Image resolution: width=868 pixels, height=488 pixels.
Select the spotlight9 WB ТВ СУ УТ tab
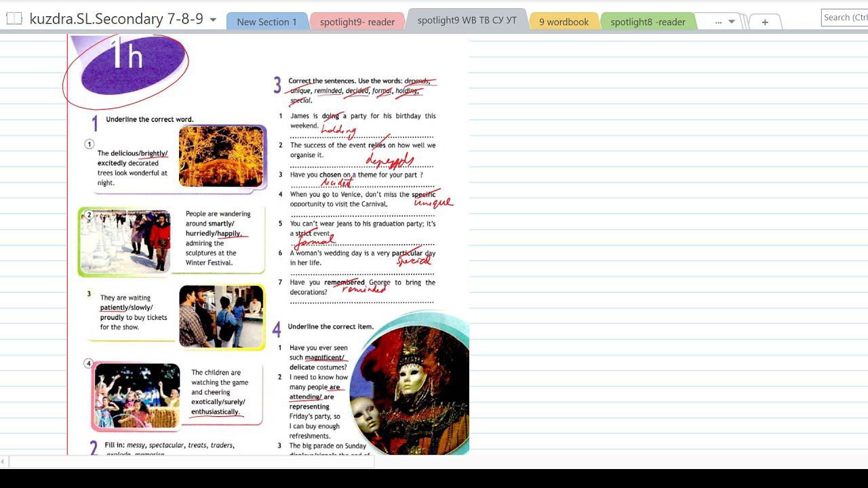point(467,20)
